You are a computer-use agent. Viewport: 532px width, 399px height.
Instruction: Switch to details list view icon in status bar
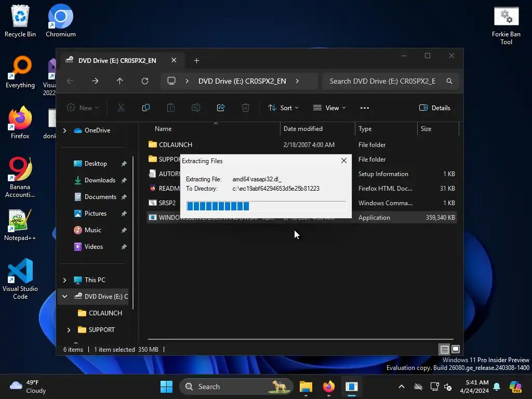[445, 349]
